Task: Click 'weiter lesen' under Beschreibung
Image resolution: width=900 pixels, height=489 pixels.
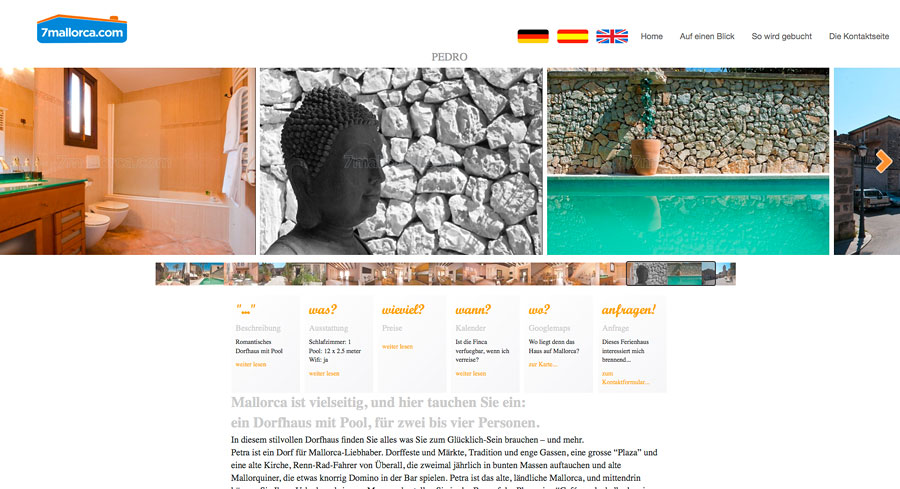Action: (x=251, y=364)
